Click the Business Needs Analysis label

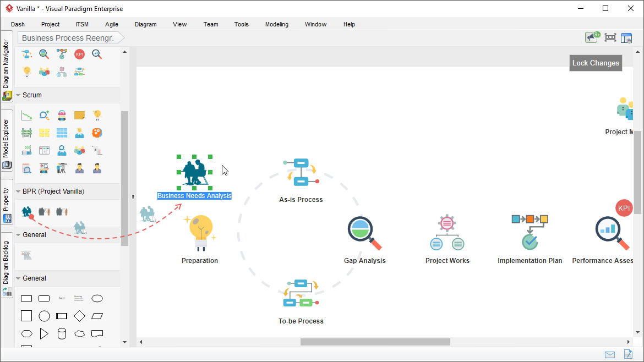pyautogui.click(x=194, y=196)
